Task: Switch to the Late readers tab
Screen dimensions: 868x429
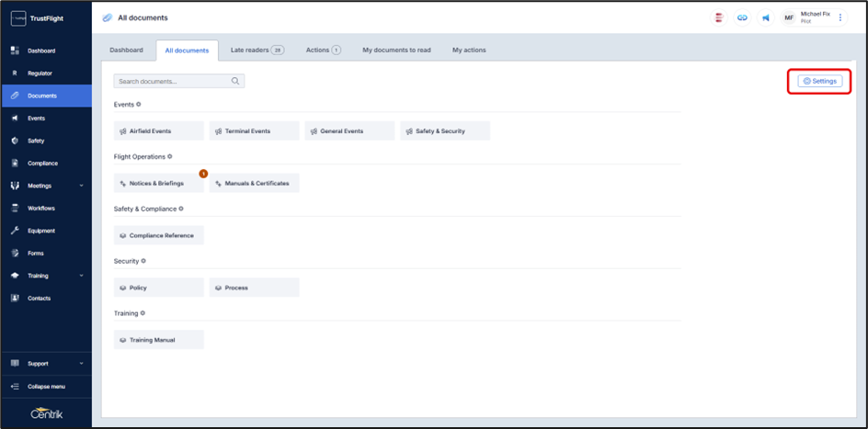Action: (257, 50)
